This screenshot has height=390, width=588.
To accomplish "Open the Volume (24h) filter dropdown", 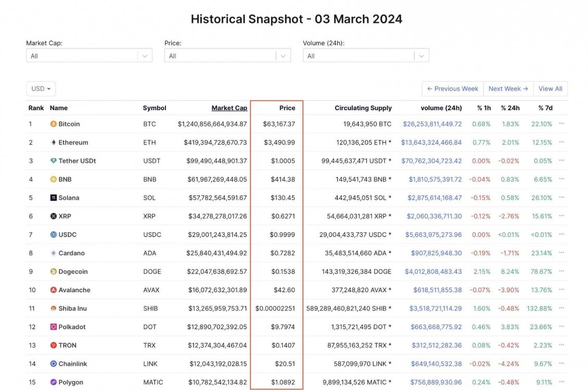I will coord(366,56).
